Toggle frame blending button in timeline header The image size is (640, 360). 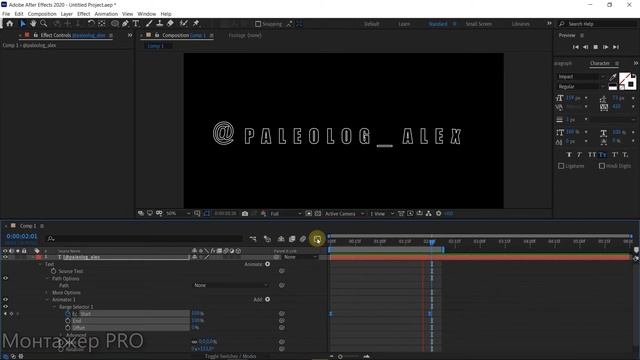[292, 239]
